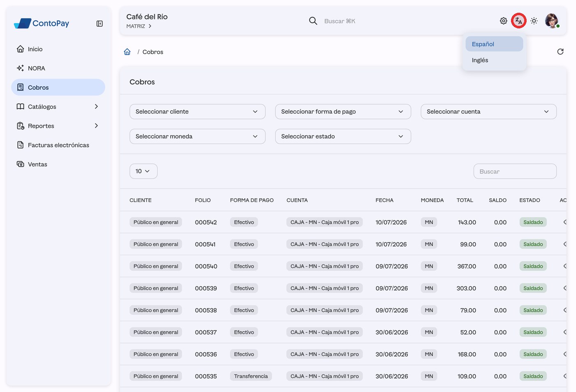Open Inicio from the sidebar
The image size is (576, 392).
(58, 49)
